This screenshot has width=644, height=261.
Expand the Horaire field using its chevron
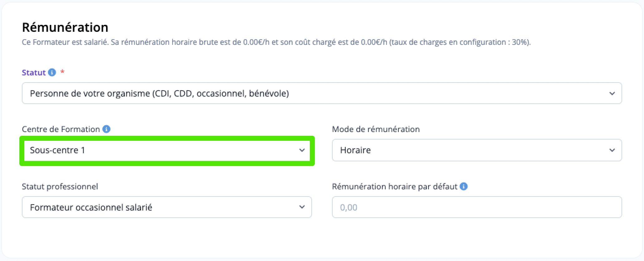coord(612,150)
